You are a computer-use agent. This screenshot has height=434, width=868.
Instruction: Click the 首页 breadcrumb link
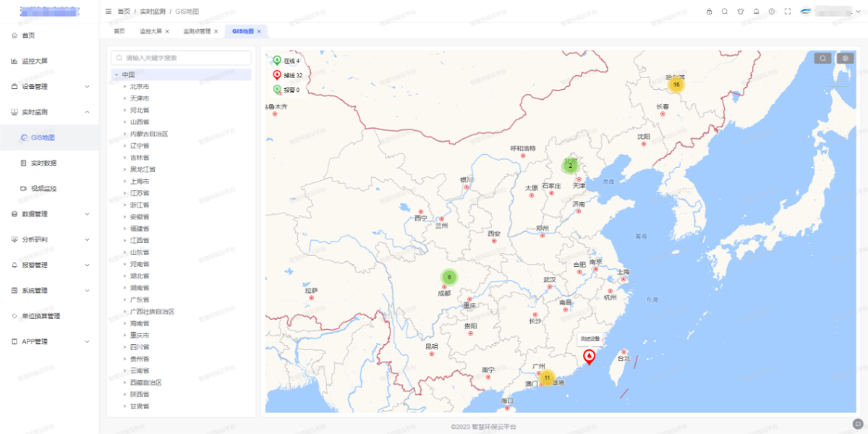pos(124,12)
